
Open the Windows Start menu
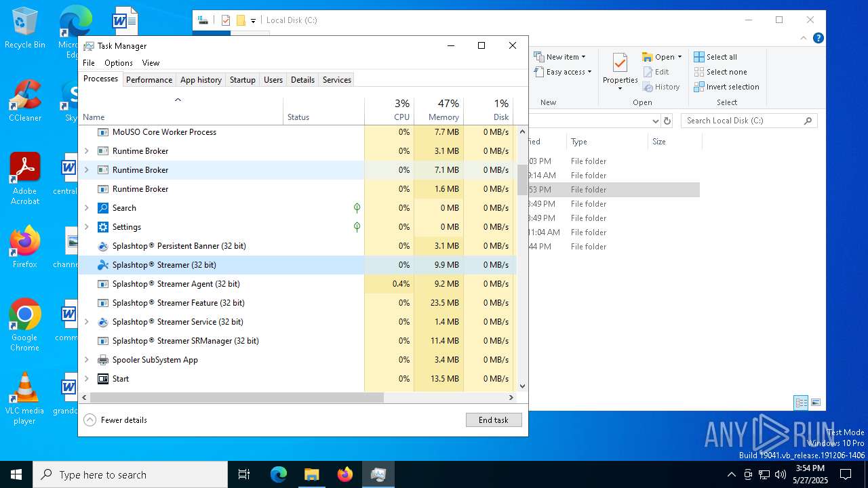click(16, 474)
